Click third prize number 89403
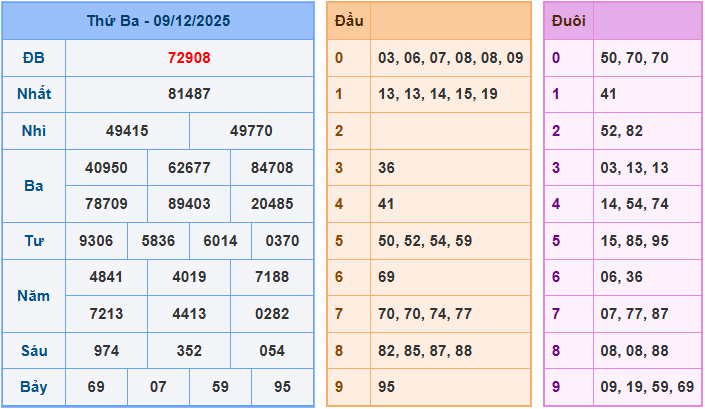Image resolution: width=705 pixels, height=409 pixels. pos(189,204)
